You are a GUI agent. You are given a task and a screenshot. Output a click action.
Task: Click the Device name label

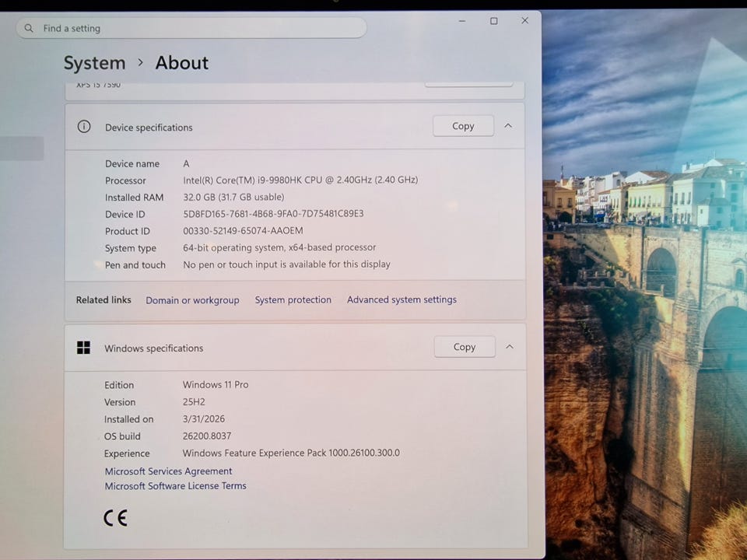coord(132,164)
